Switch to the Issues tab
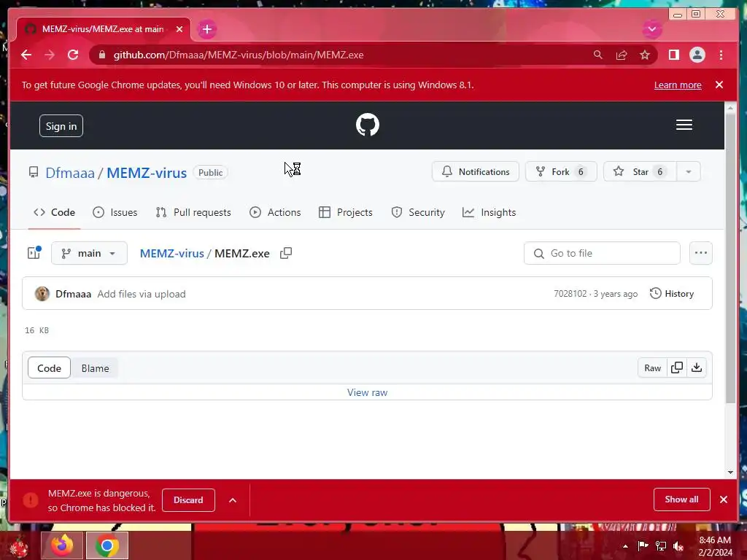 (x=115, y=212)
